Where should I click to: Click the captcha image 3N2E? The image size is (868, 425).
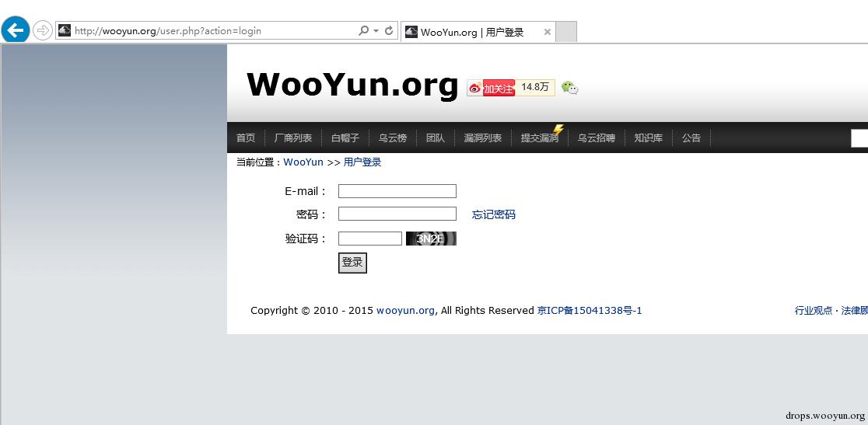click(431, 239)
